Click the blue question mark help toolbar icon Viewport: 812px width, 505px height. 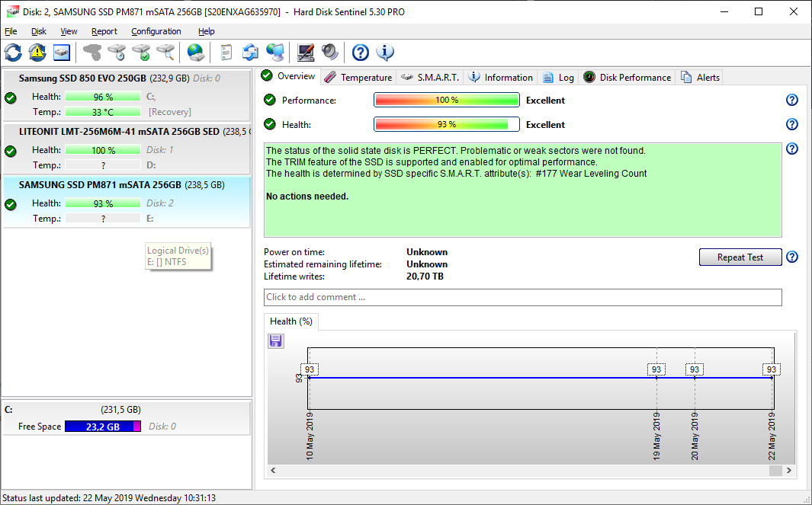[x=361, y=53]
